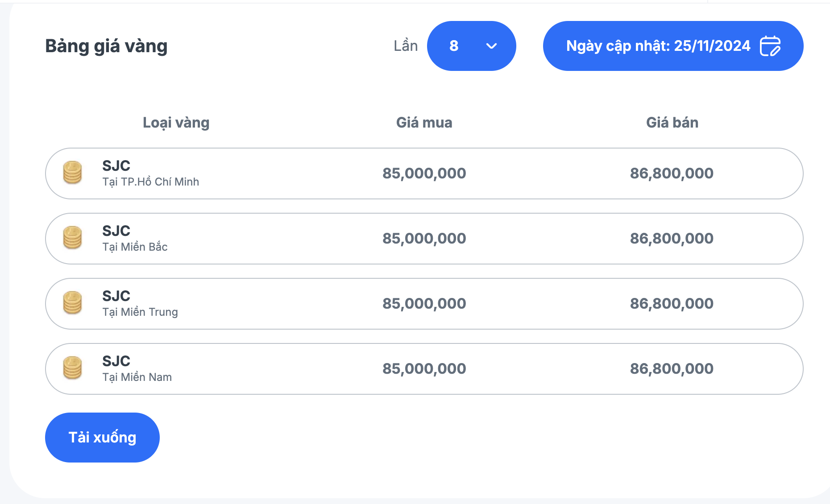Click the buy price for Miền Bắc

[x=424, y=239]
